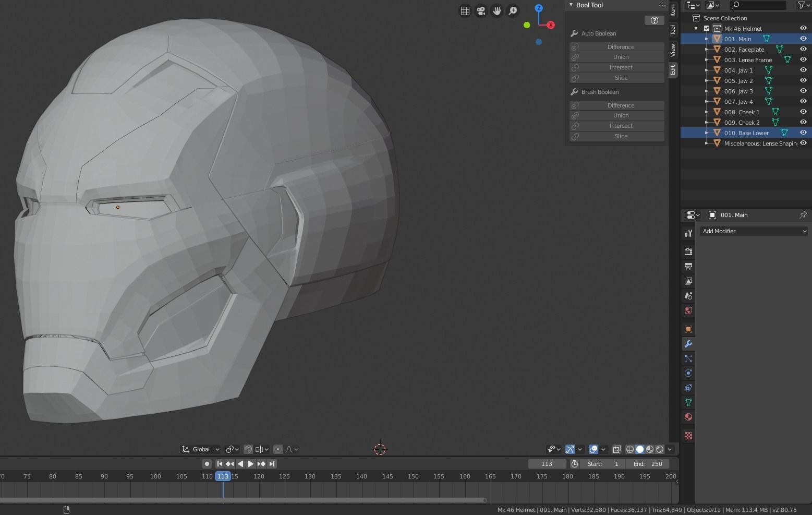Open the Material properties tab
The image size is (812, 515).
(688, 417)
